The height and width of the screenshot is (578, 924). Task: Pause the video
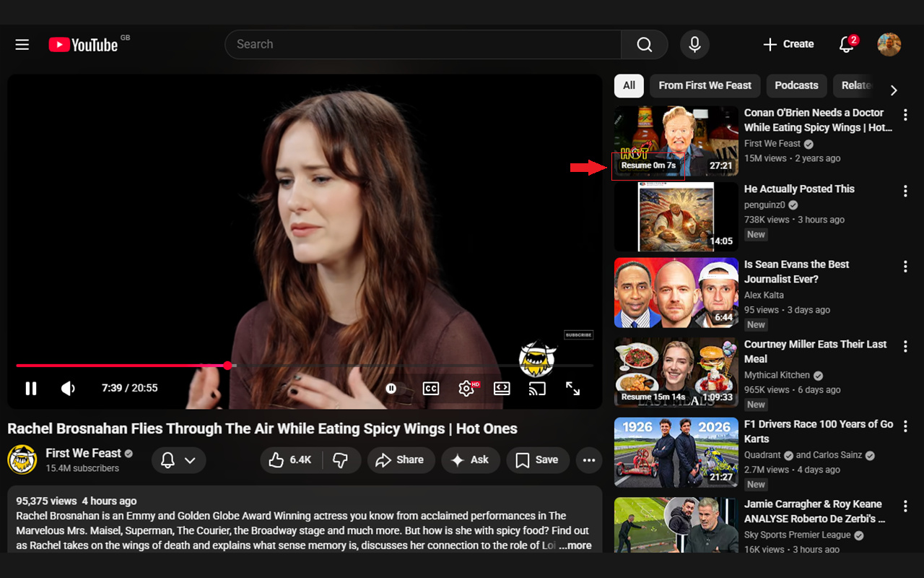(x=31, y=389)
